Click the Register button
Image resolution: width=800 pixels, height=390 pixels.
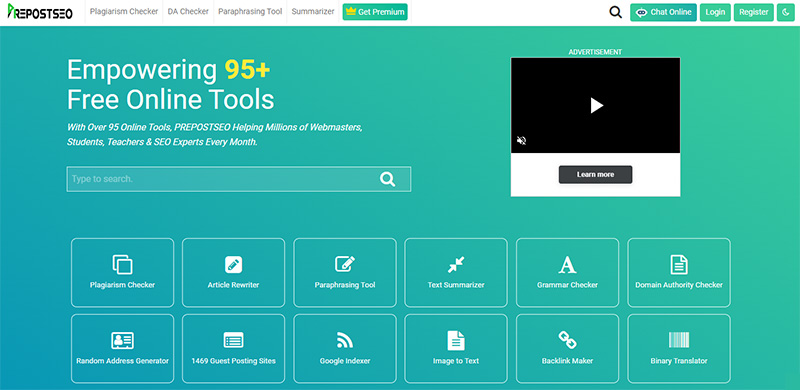pyautogui.click(x=754, y=12)
